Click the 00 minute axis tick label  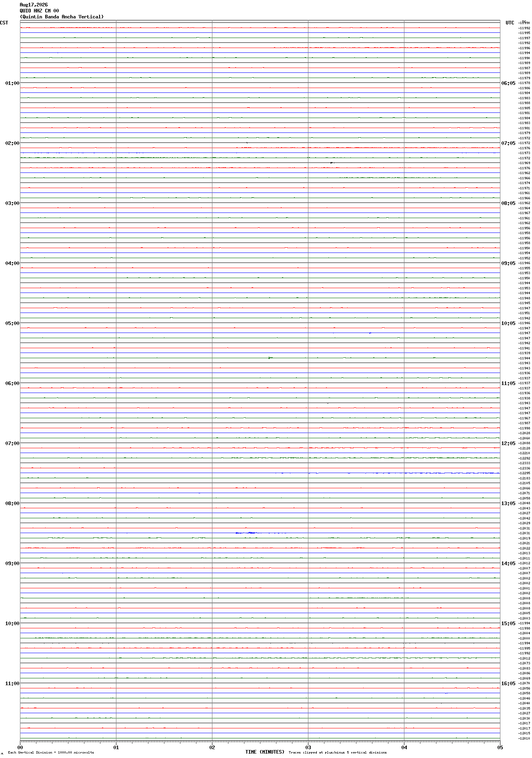(20, 747)
